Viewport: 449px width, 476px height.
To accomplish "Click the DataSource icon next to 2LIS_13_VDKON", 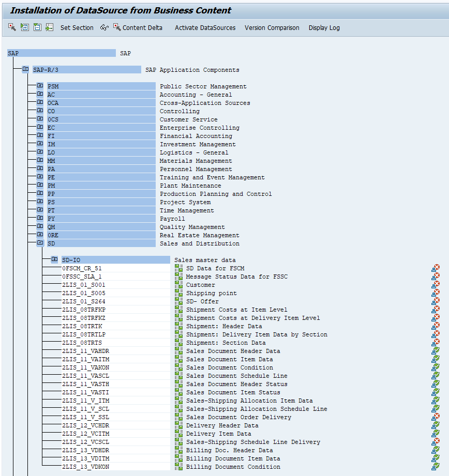I will [178, 467].
